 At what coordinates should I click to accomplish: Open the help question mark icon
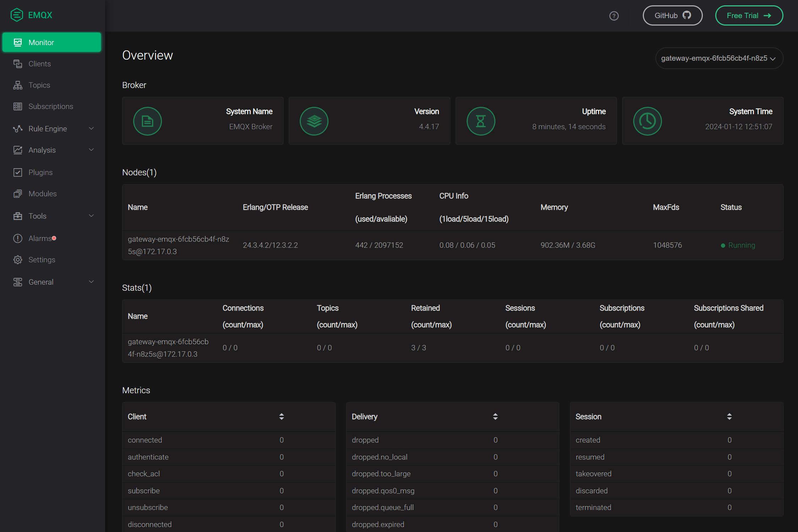(x=614, y=16)
